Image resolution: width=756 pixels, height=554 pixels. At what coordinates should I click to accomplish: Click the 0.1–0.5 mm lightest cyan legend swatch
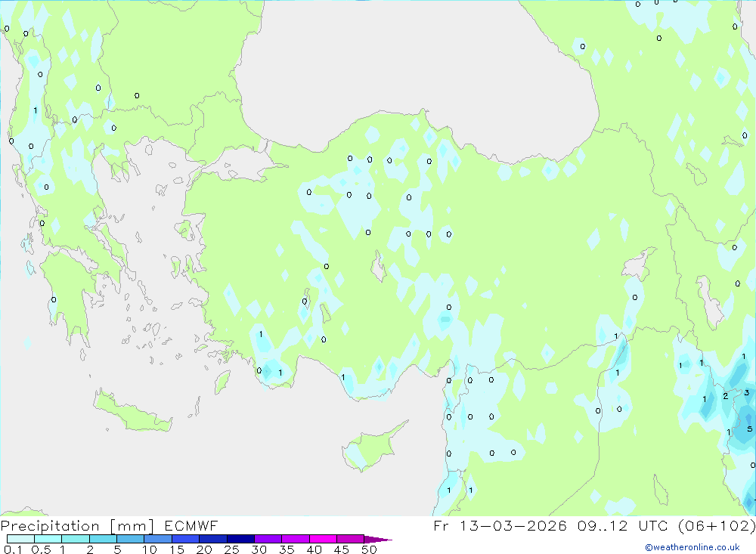(20, 539)
